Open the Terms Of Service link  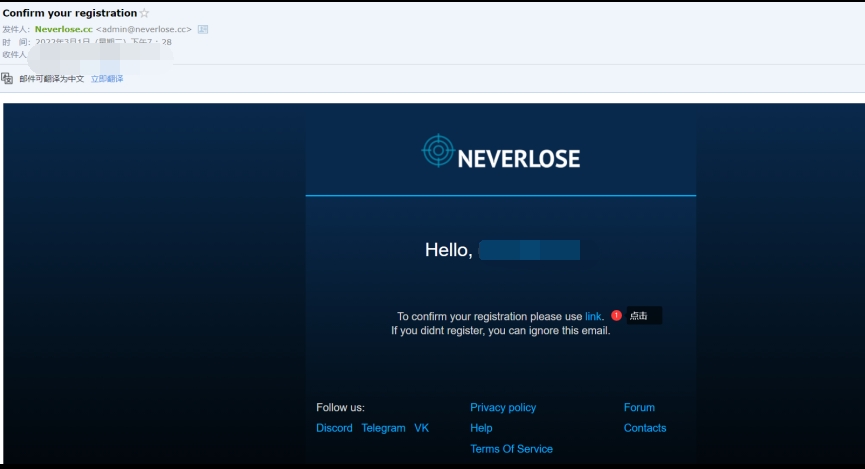coord(511,449)
